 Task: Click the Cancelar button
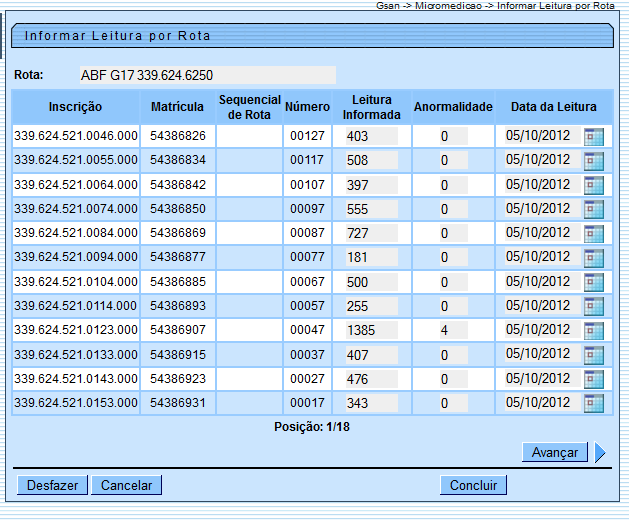pyautogui.click(x=126, y=485)
